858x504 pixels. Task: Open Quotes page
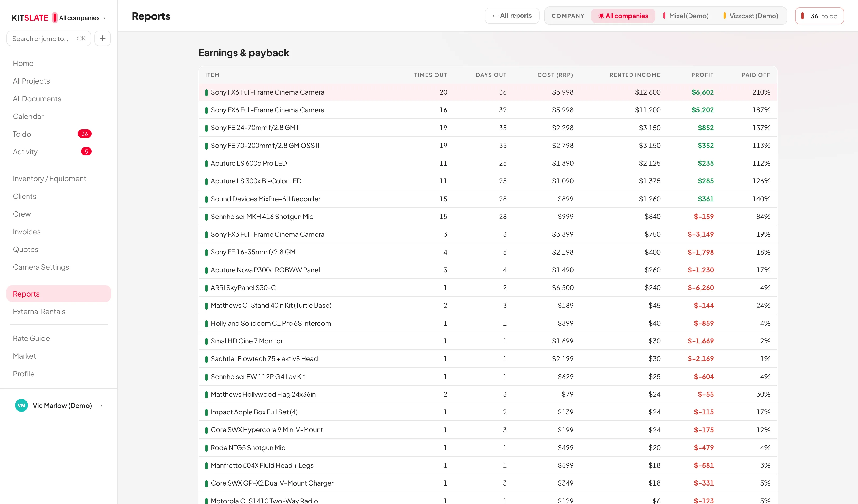(x=25, y=250)
